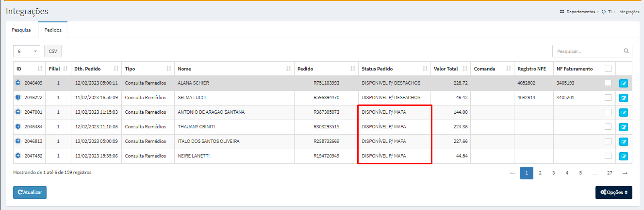Go to pagination page 3

coord(554,173)
